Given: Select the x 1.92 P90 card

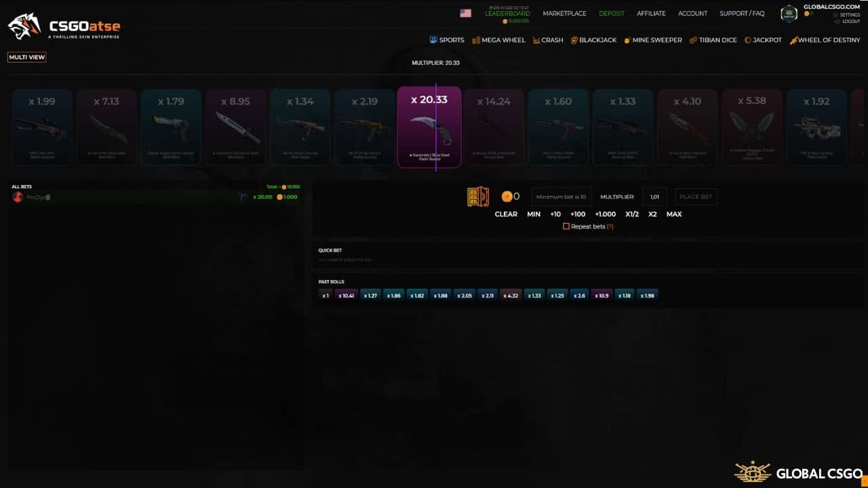Looking at the screenshot, I should click(x=816, y=128).
